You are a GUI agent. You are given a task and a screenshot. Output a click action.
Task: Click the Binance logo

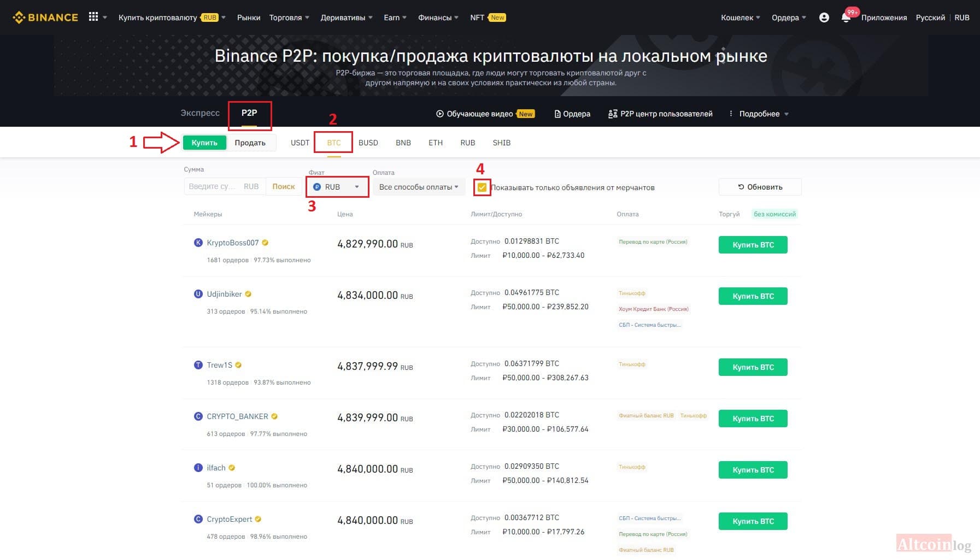(45, 17)
